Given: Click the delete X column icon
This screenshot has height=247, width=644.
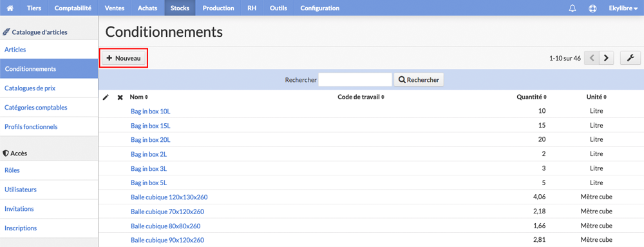Looking at the screenshot, I should tap(120, 97).
